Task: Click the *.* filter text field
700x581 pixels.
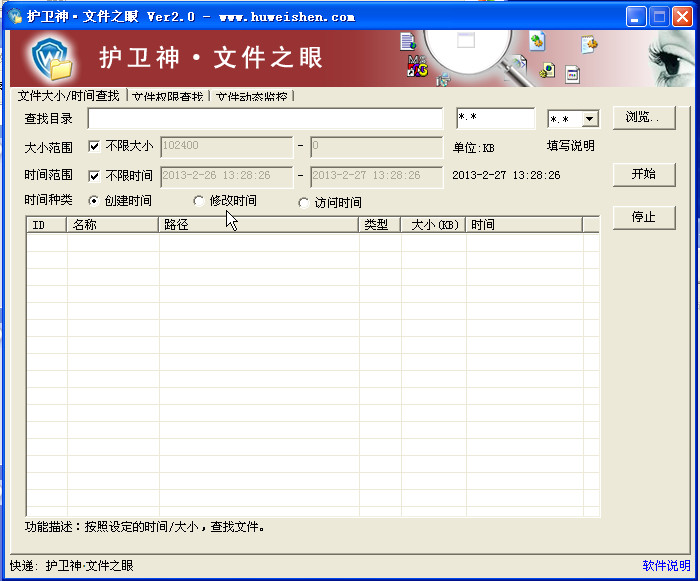Action: coord(495,118)
